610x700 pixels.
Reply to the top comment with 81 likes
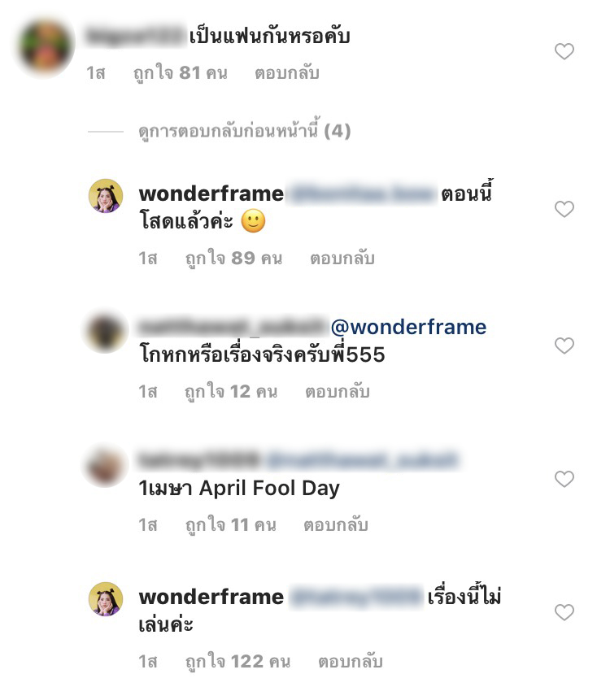click(x=286, y=73)
